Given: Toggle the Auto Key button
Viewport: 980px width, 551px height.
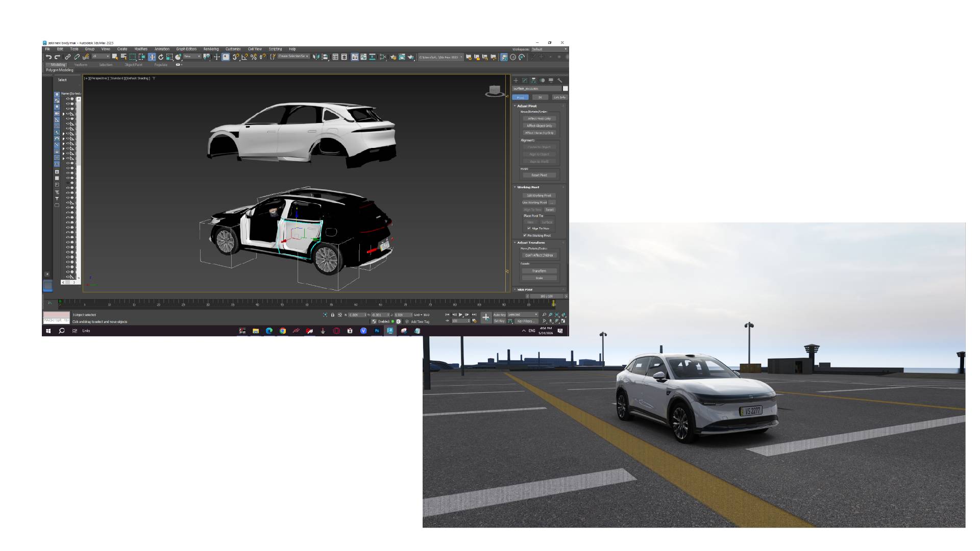Looking at the screenshot, I should (x=499, y=315).
